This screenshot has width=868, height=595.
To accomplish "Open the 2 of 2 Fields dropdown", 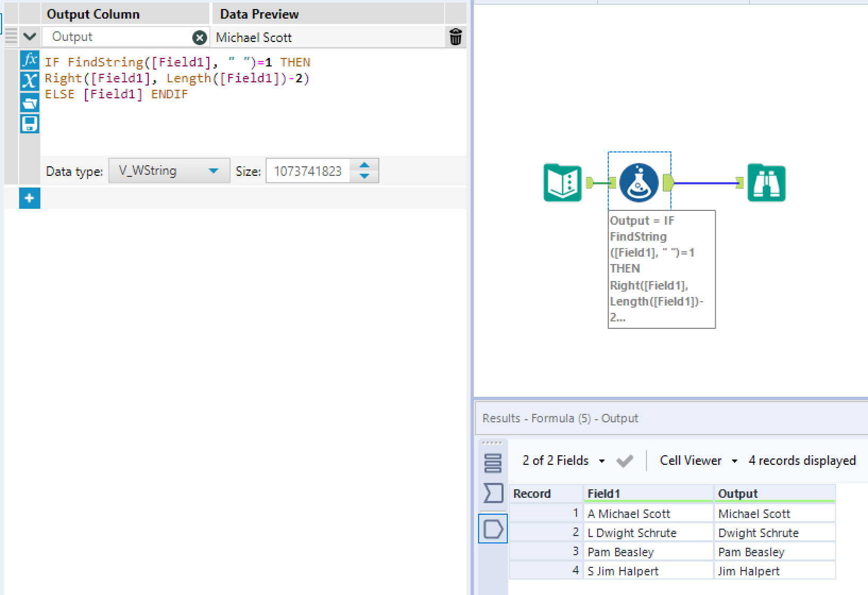I will click(x=602, y=460).
